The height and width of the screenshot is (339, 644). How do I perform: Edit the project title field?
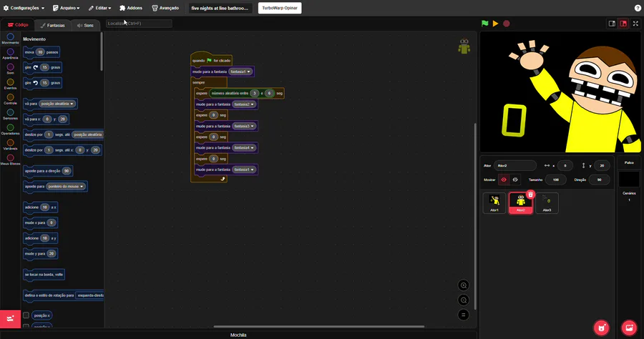[x=220, y=8]
